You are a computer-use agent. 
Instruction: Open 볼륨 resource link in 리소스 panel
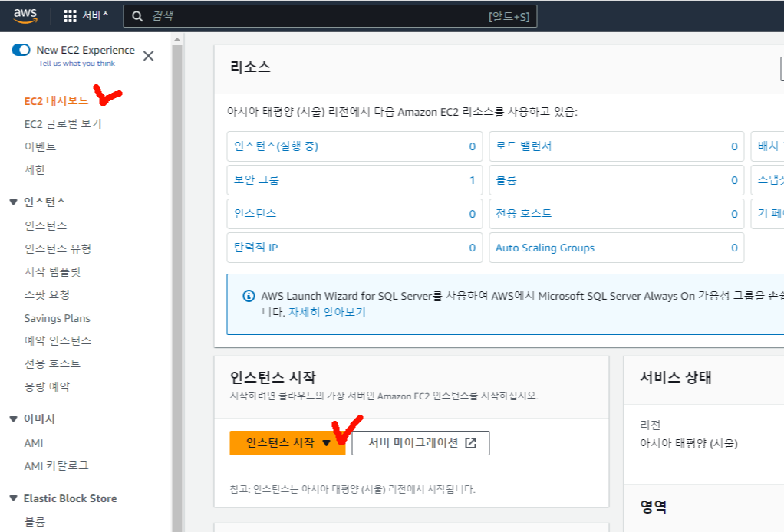click(x=506, y=180)
